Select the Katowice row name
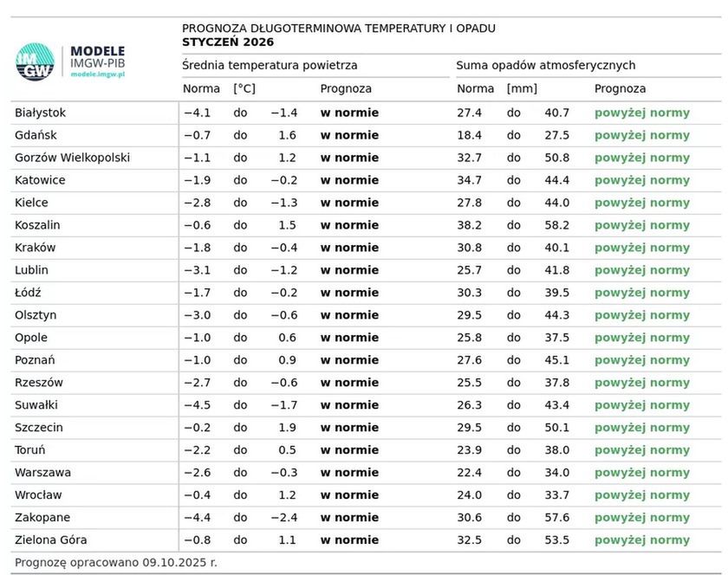 [40, 180]
